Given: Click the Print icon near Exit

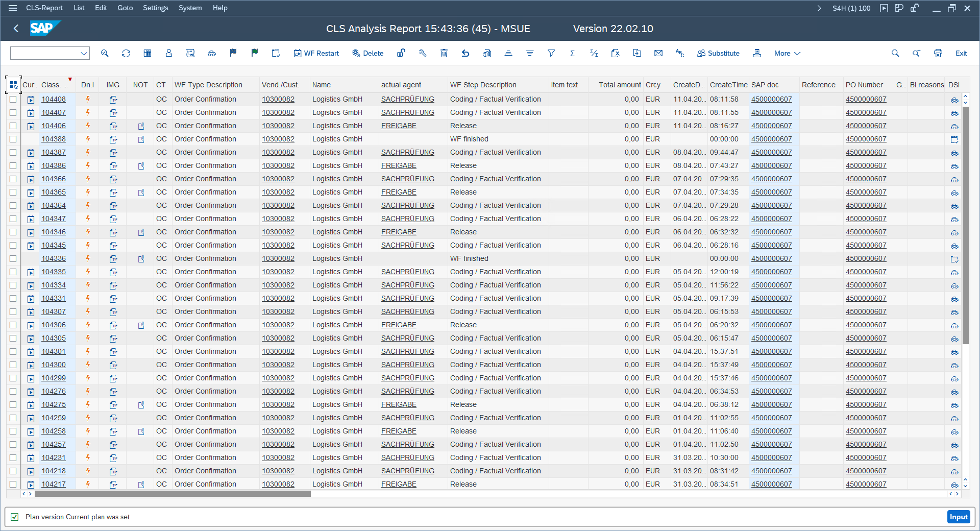Looking at the screenshot, I should (938, 53).
